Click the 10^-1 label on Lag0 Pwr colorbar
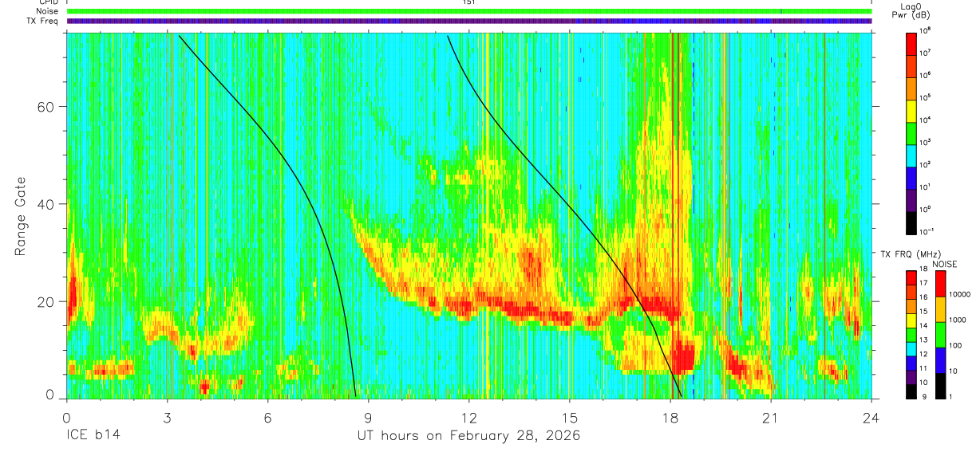Screen dimensions: 980x452 pos(926,231)
